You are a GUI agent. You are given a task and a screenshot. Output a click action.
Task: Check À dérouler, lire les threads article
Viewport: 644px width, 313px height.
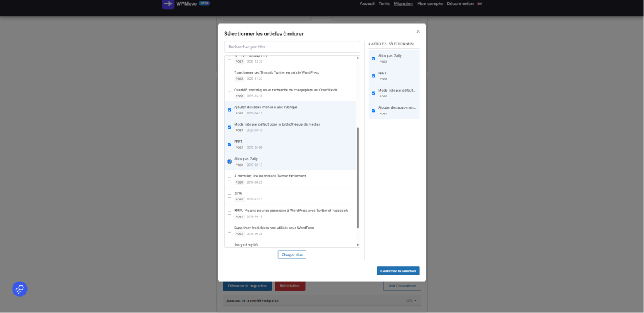[x=230, y=179]
